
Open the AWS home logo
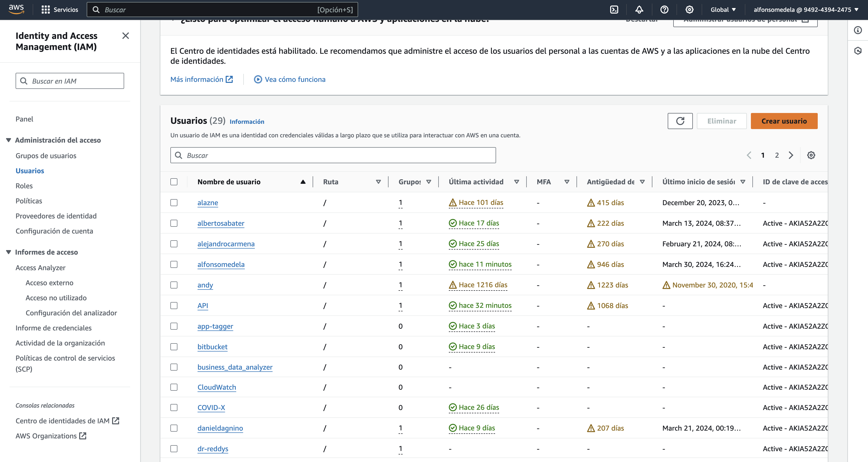tap(16, 10)
